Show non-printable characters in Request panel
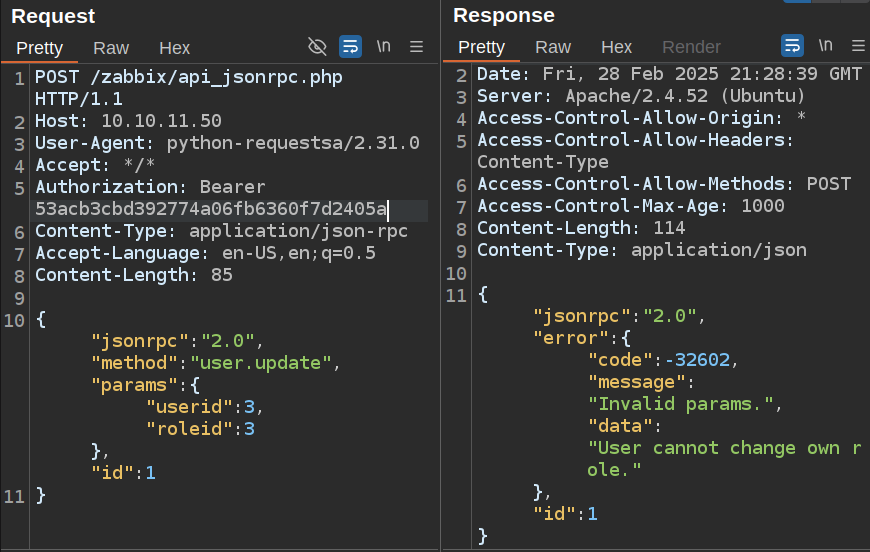This screenshot has height=552, width=870. (384, 46)
